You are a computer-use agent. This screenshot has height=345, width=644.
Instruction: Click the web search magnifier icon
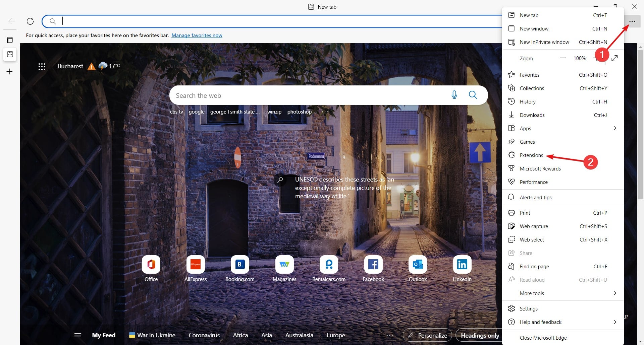pyautogui.click(x=473, y=95)
